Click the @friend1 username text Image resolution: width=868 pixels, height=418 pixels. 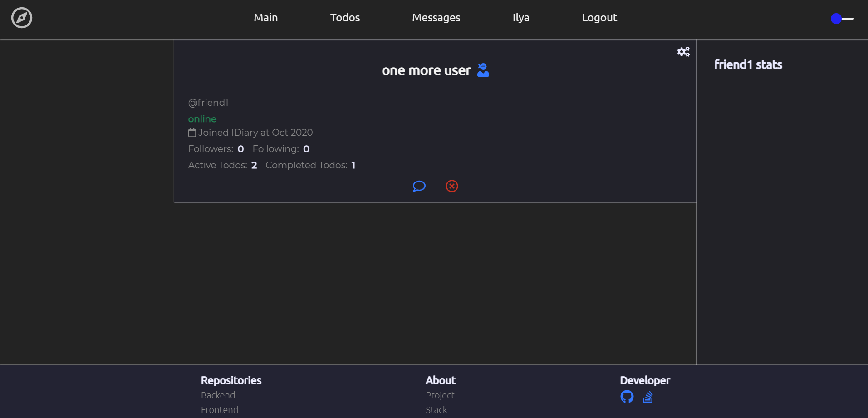(208, 103)
